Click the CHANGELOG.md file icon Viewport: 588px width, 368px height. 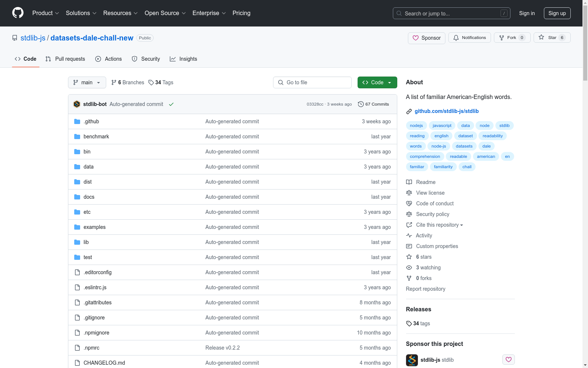(77, 363)
